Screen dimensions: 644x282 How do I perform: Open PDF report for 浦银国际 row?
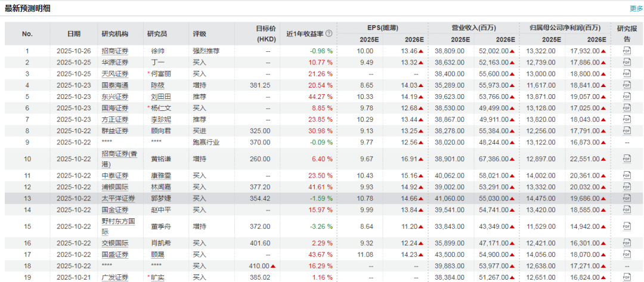click(x=627, y=187)
